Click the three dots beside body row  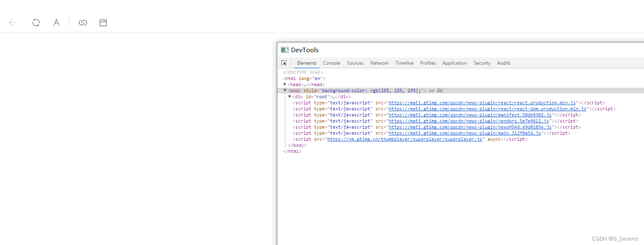pyautogui.click(x=280, y=91)
